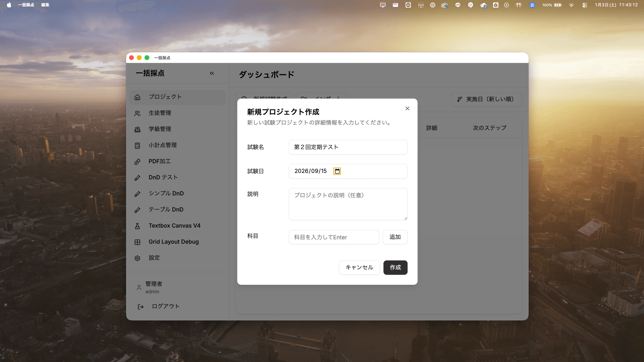This screenshot has height=362, width=644.
Task: Focus the 試験名 text field
Action: coord(348,147)
